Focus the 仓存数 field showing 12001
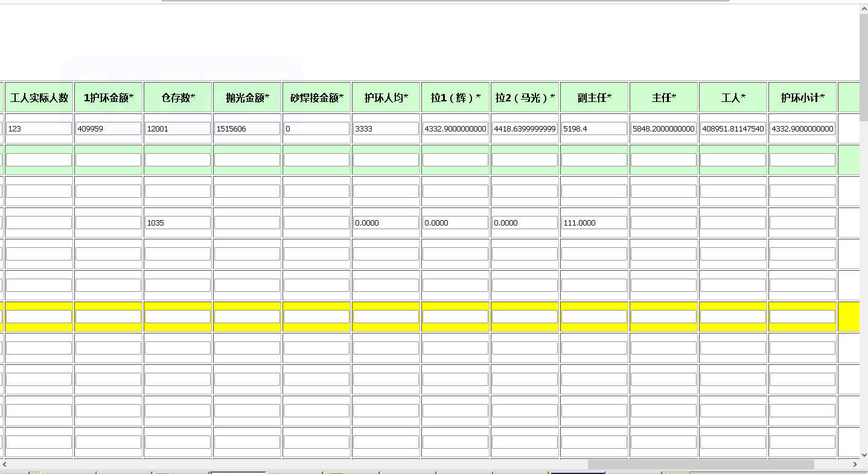 pyautogui.click(x=177, y=128)
